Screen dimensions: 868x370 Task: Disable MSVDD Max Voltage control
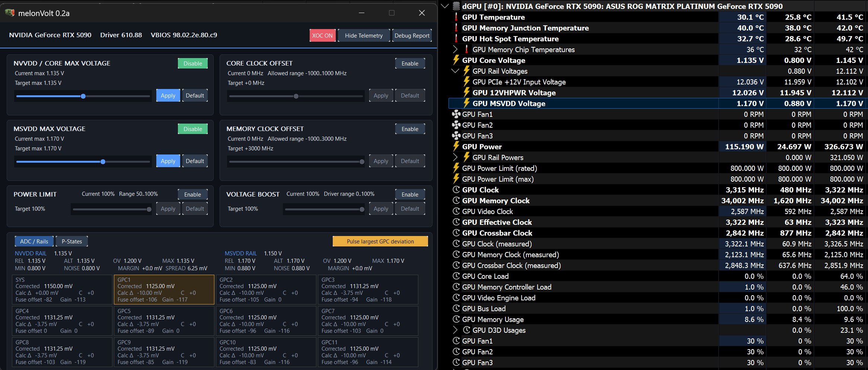click(193, 129)
